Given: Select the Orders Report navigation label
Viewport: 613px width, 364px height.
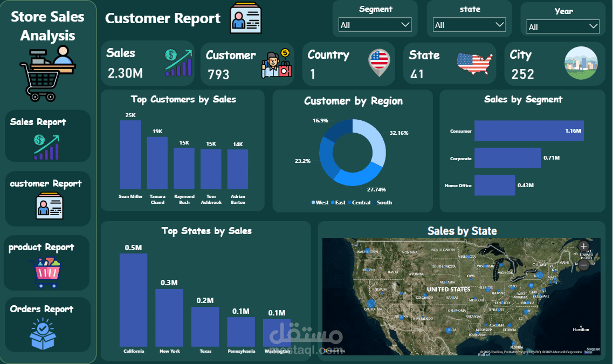Looking at the screenshot, I should tap(42, 309).
